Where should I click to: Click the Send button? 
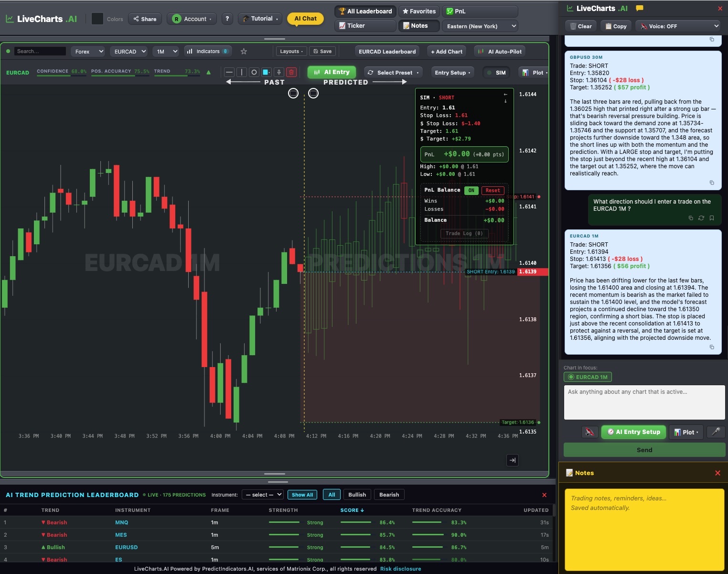[644, 450]
